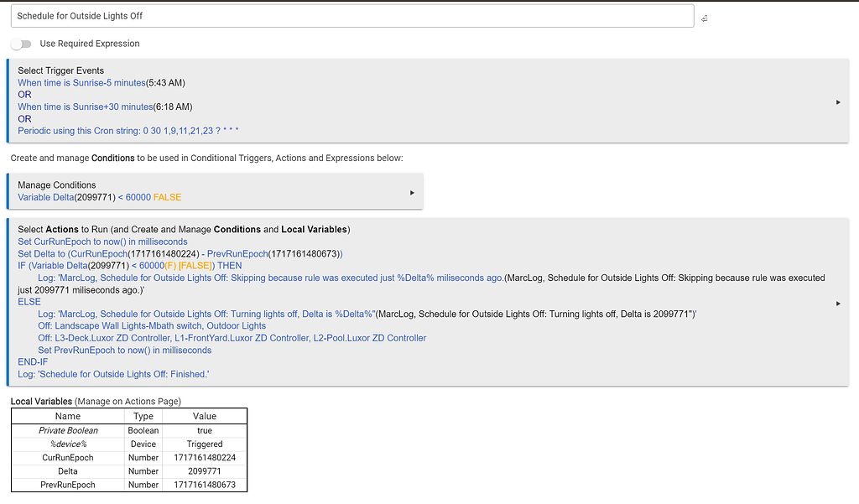Click the enter icon beside the rule name
The height and width of the screenshot is (504, 859).
pyautogui.click(x=704, y=18)
